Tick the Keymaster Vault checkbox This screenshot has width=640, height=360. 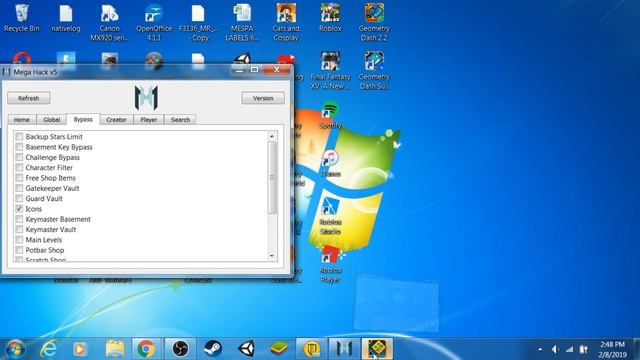pyautogui.click(x=19, y=229)
